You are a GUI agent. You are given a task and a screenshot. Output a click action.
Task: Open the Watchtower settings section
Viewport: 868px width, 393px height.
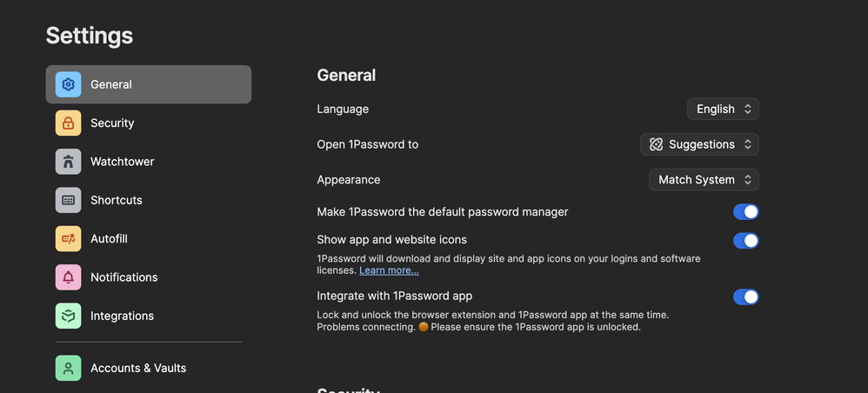[x=122, y=162]
